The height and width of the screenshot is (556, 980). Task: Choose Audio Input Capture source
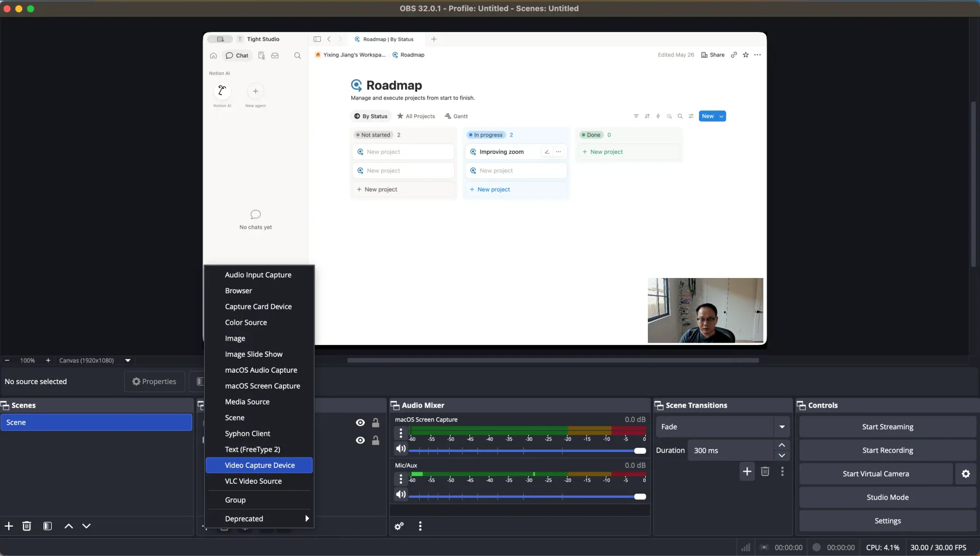(259, 275)
